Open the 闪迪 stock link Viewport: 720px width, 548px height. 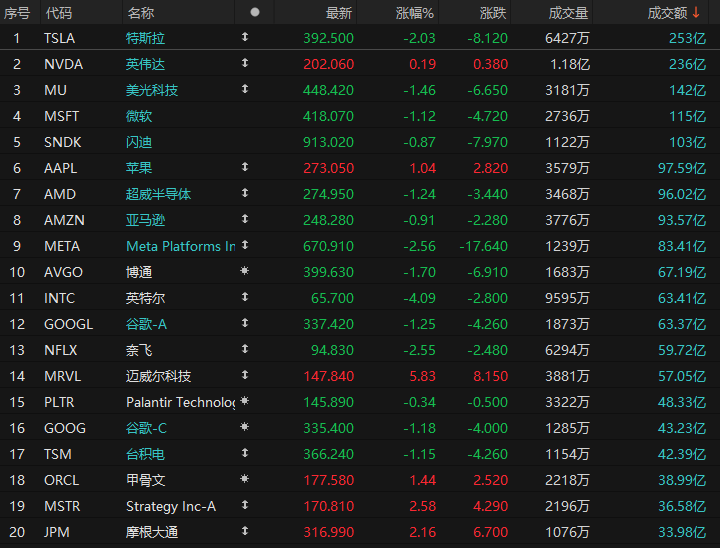139,142
